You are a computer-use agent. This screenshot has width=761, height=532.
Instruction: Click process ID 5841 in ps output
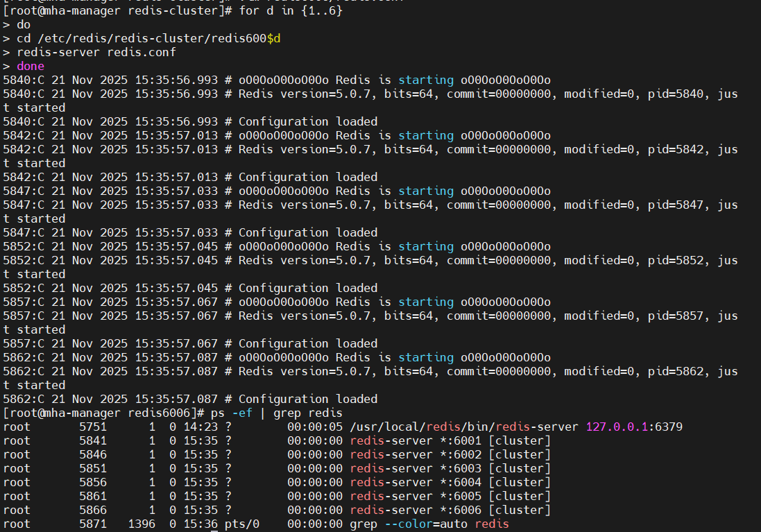[93, 440]
